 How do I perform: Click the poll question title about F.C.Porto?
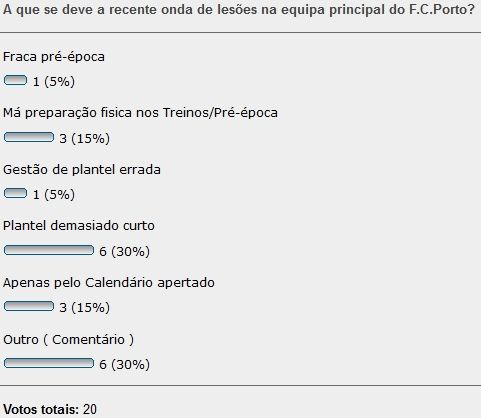[x=239, y=9]
